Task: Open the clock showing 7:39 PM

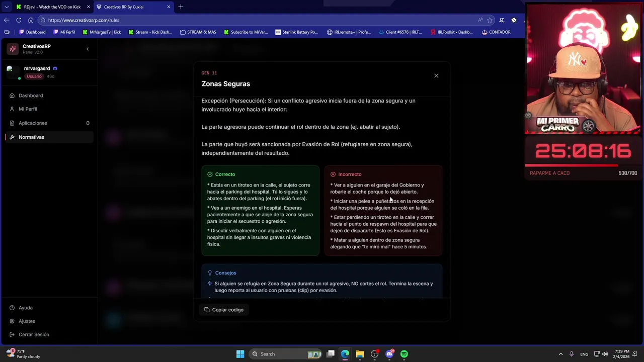Action: [x=622, y=354]
